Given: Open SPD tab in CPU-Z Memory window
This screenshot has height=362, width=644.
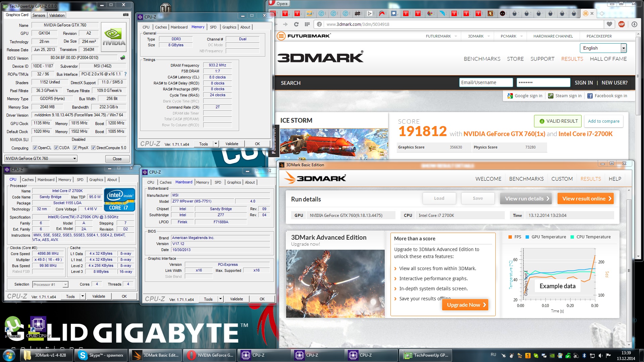Looking at the screenshot, I should click(213, 27).
